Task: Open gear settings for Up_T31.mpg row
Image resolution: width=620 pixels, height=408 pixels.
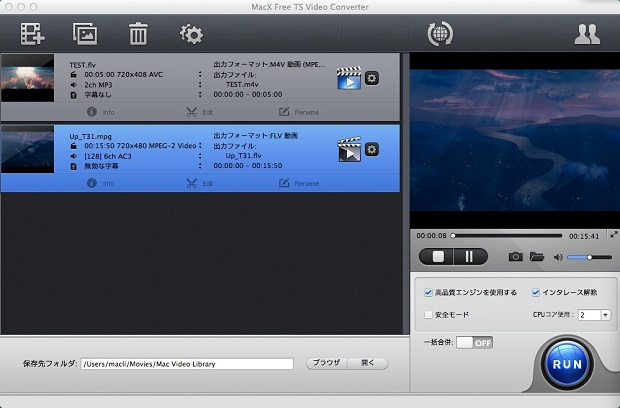Action: click(x=371, y=149)
